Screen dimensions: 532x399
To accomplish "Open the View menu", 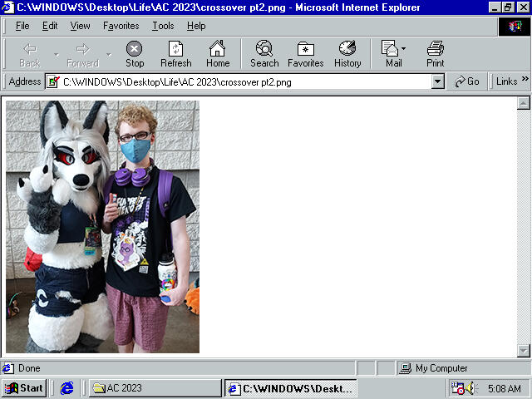I will click(81, 26).
